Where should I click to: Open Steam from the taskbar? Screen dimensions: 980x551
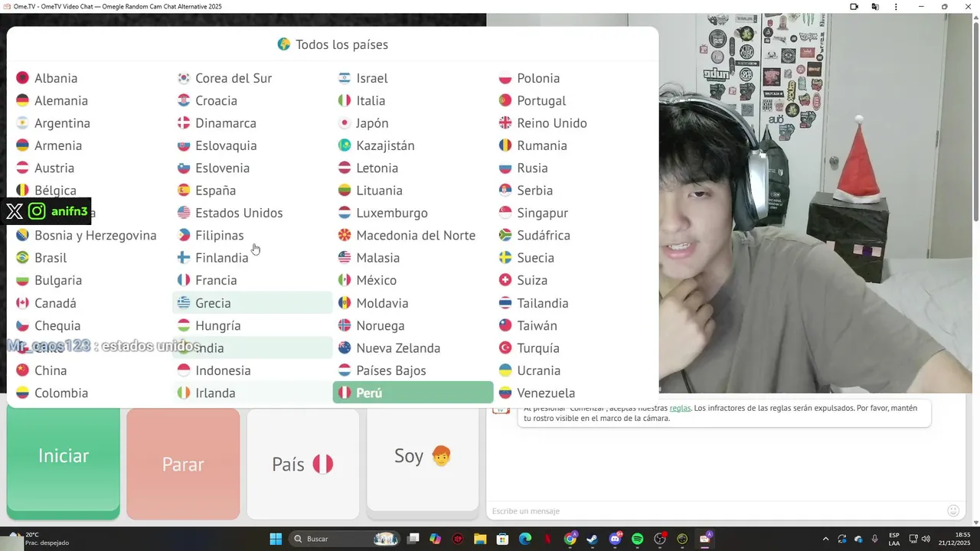pos(592,539)
